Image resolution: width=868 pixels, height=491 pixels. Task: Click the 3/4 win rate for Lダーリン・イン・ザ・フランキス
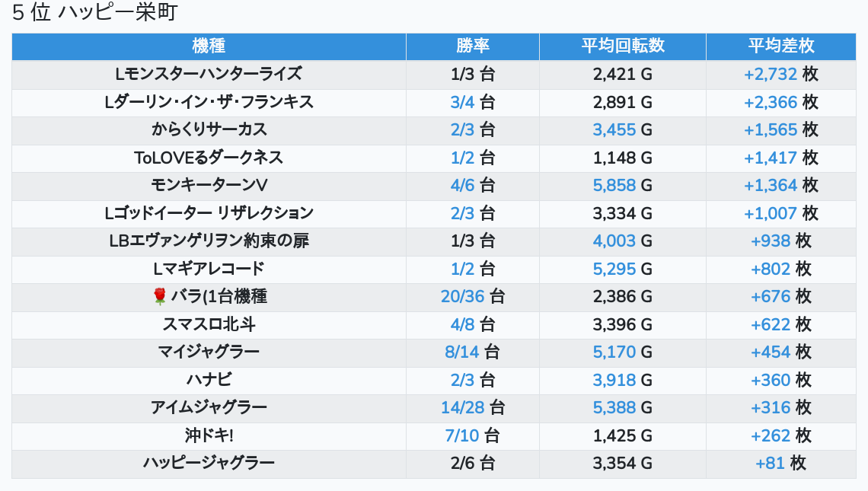[x=462, y=103]
